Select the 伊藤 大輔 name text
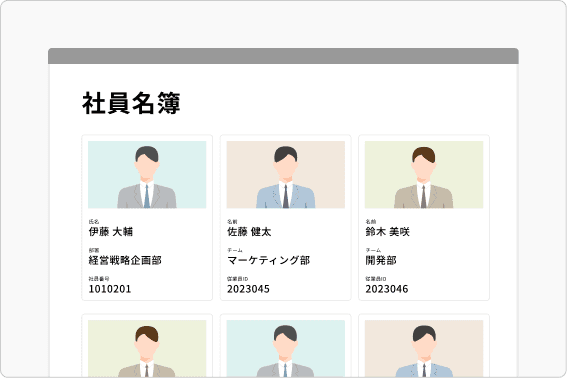The width and height of the screenshot is (567, 378). (111, 232)
